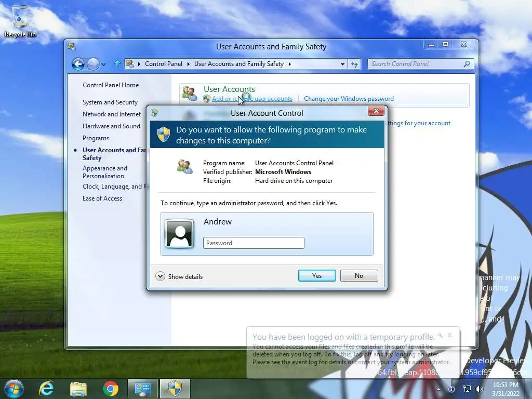Open Hardware and Sound category
Viewport: 532px width, 399px height.
(x=111, y=126)
